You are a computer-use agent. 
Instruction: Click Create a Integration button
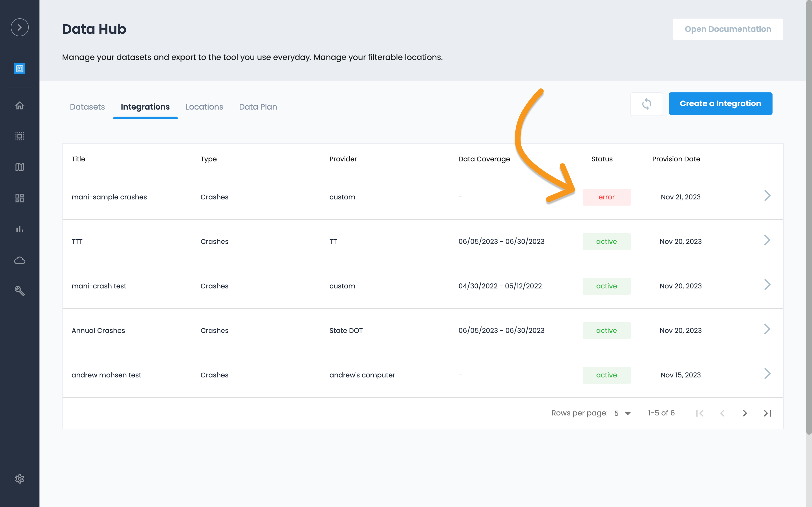720,104
